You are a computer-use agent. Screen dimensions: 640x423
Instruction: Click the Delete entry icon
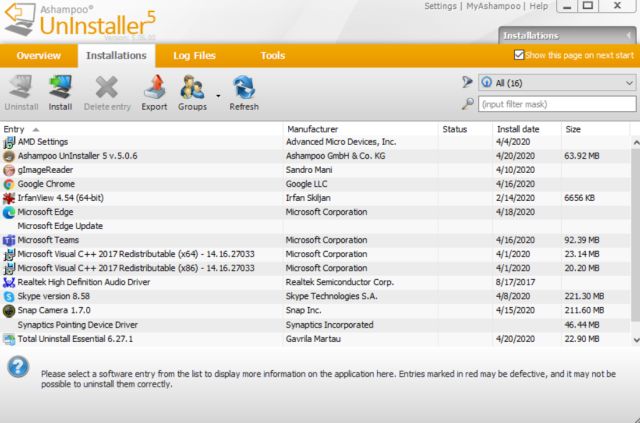tap(106, 89)
